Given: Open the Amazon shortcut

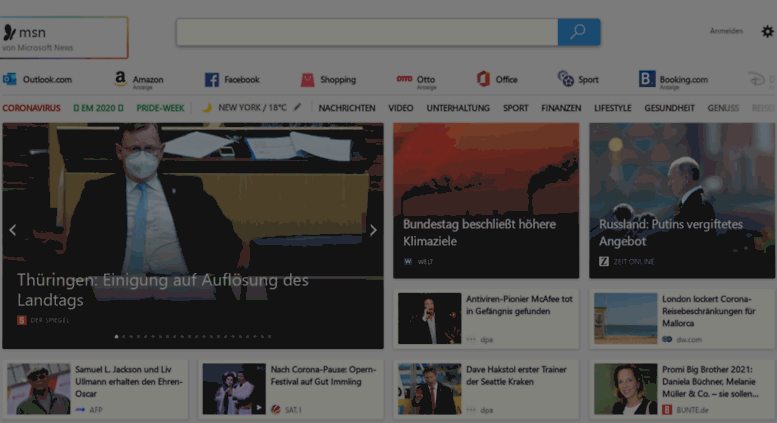Looking at the screenshot, I should 138,79.
